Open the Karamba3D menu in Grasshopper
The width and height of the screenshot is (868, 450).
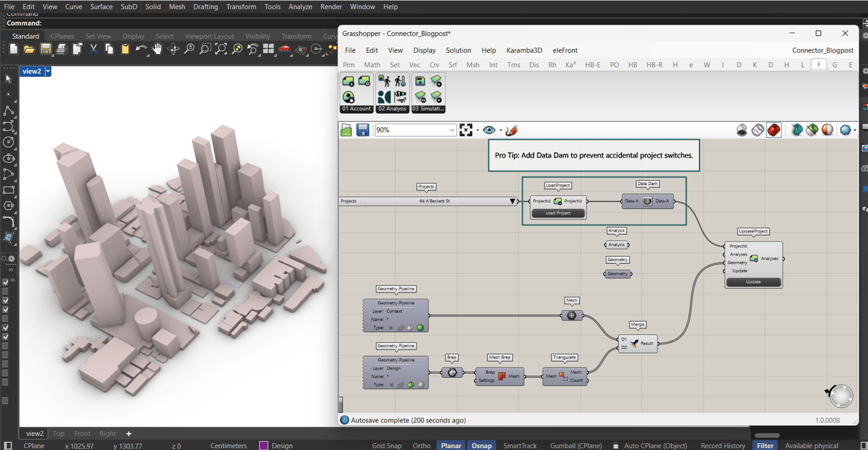click(524, 50)
